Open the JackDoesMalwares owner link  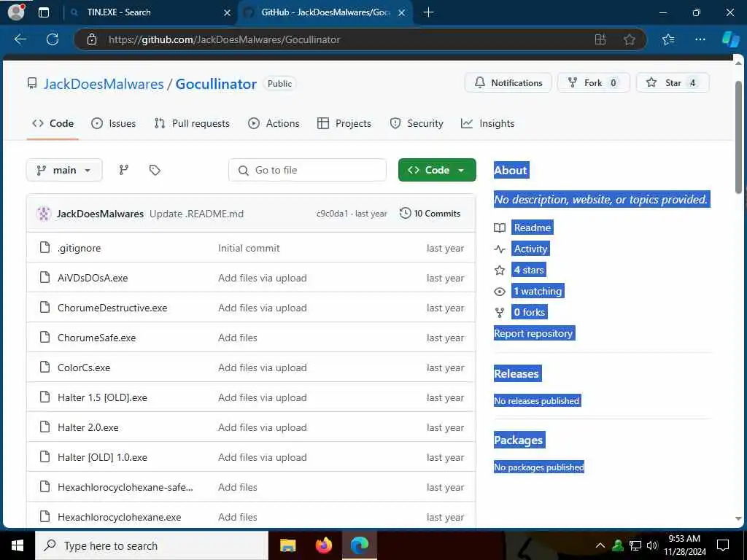[104, 84]
